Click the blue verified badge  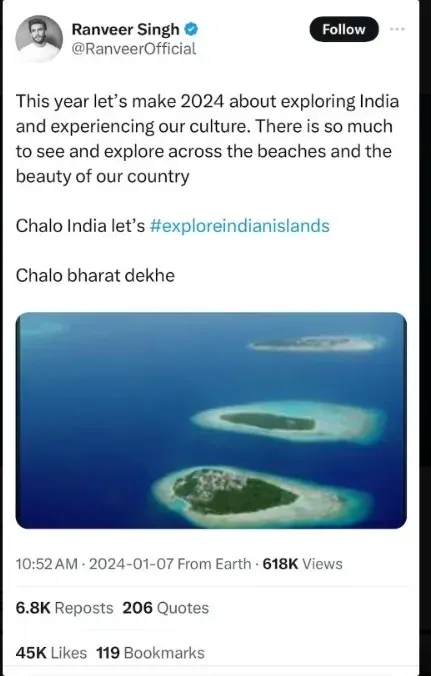pyautogui.click(x=191, y=29)
